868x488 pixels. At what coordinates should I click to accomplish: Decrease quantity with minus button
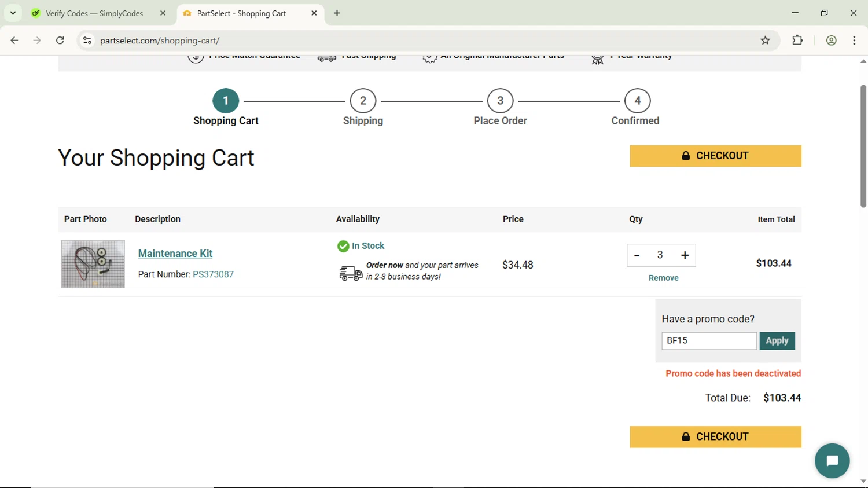(637, 255)
